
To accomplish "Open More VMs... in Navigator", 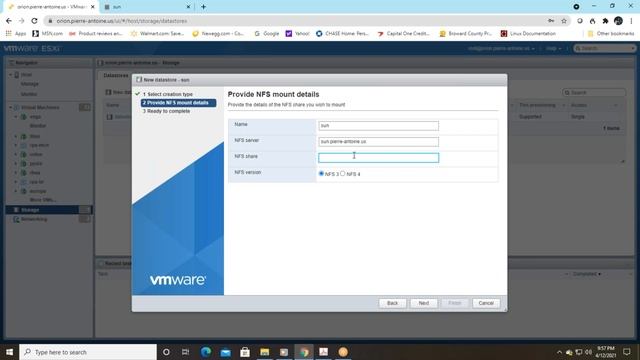I will coord(43,200).
